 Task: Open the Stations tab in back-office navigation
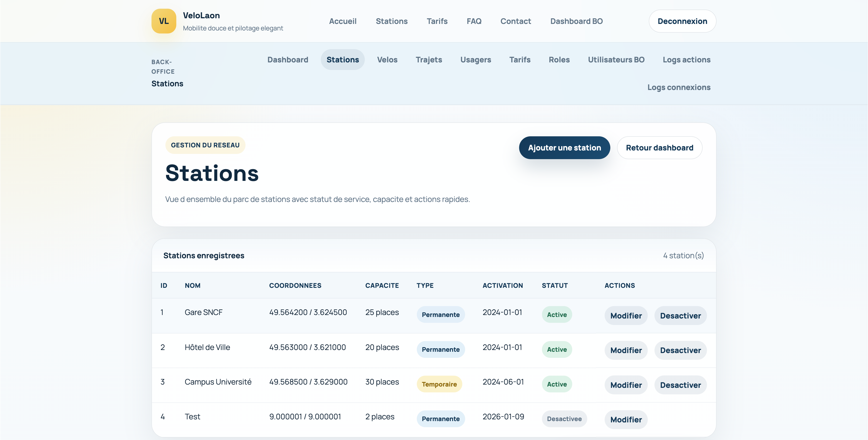[x=342, y=60]
